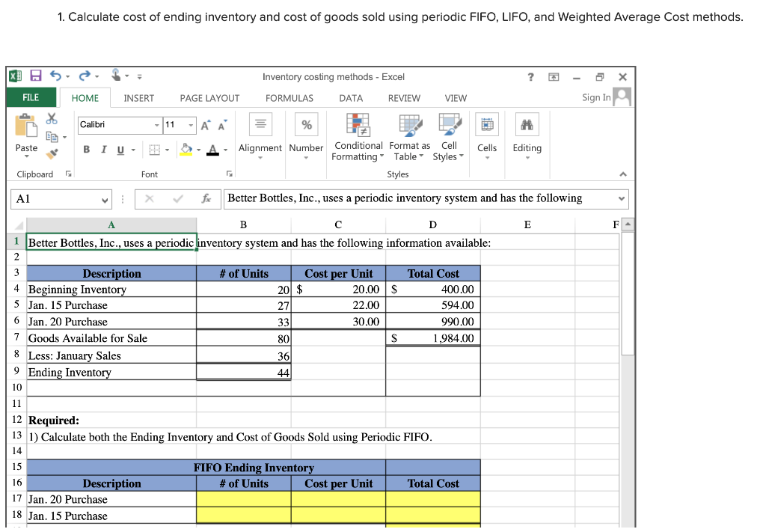The width and height of the screenshot is (766, 532).
Task: Open the Cell Styles gallery
Action: [450, 124]
